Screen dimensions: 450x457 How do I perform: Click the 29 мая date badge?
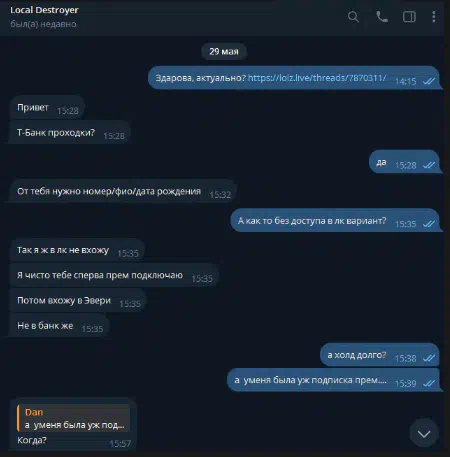(224, 52)
